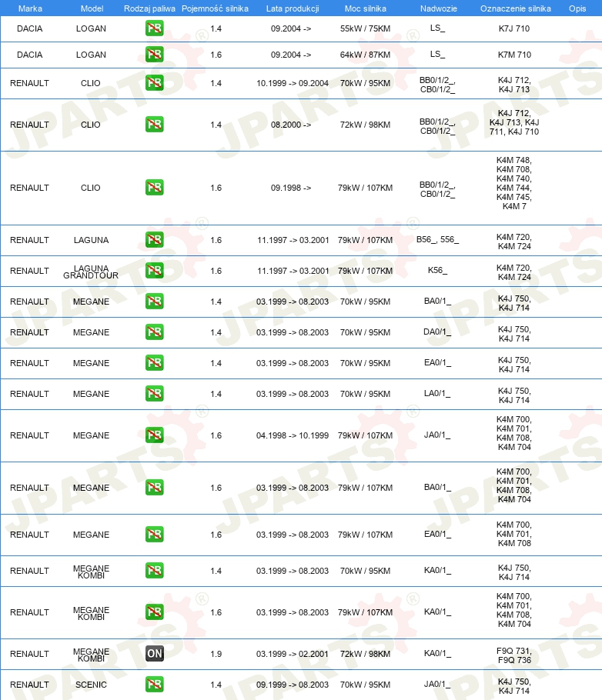Click the engine code list starting K4M 748
Viewport: 602px width, 700px height.
pos(514,183)
